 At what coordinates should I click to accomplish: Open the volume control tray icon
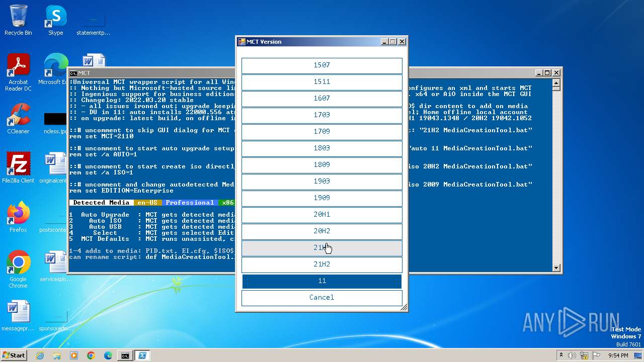point(572,355)
